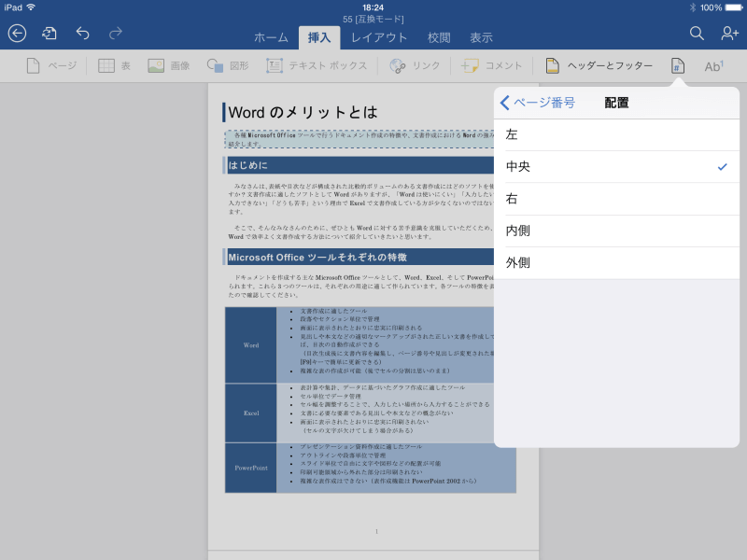Go back to ページ番号 menu
This screenshot has width=747, height=560.
[538, 103]
